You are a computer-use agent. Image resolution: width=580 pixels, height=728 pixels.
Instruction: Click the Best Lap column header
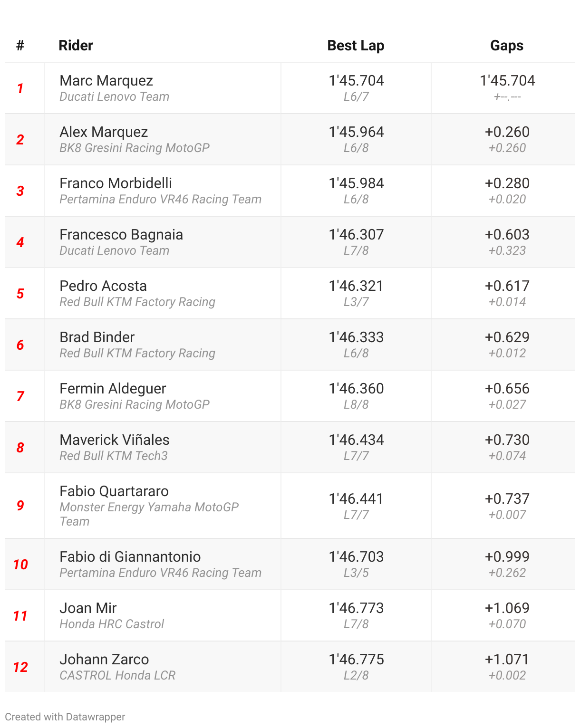tap(356, 46)
